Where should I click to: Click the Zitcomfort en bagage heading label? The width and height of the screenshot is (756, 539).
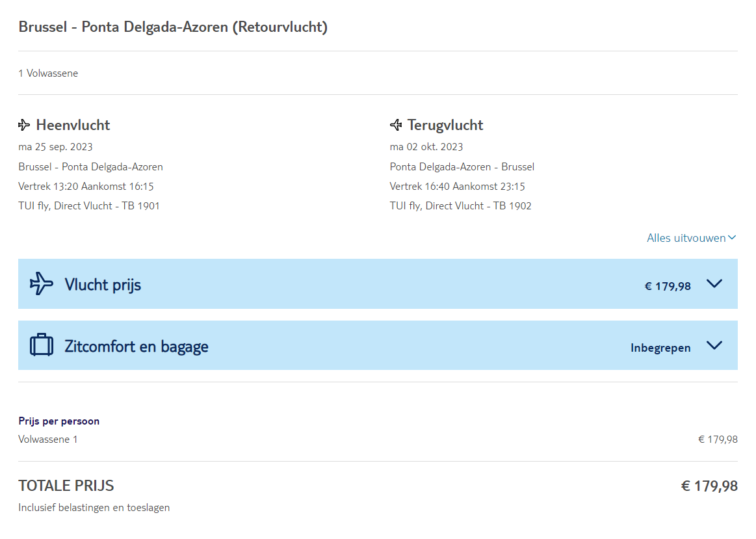pos(137,346)
